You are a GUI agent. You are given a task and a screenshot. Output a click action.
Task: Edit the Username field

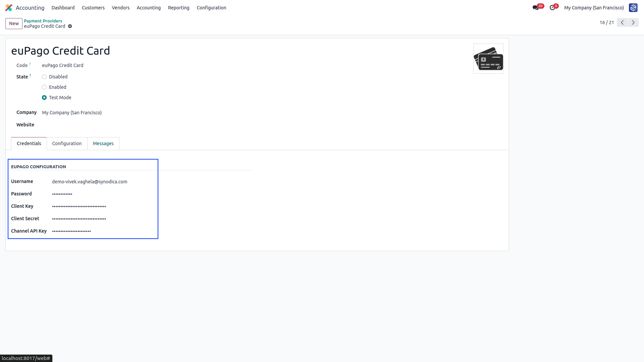pyautogui.click(x=152, y=182)
